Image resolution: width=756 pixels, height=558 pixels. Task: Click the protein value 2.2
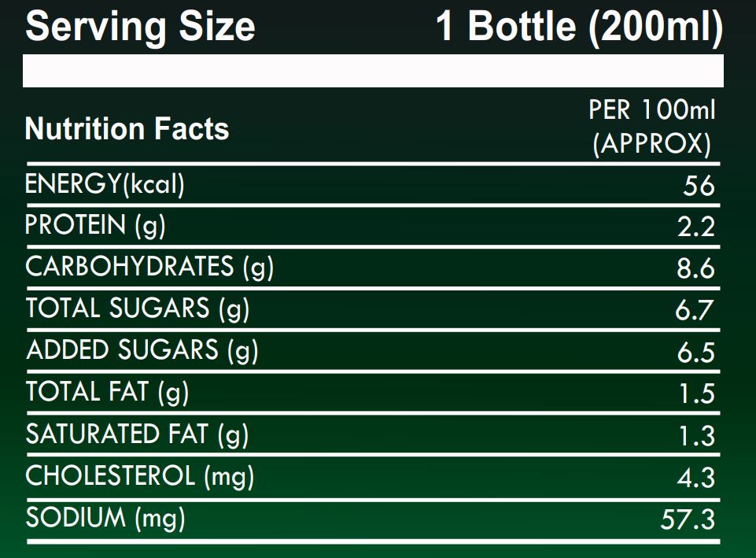click(695, 227)
